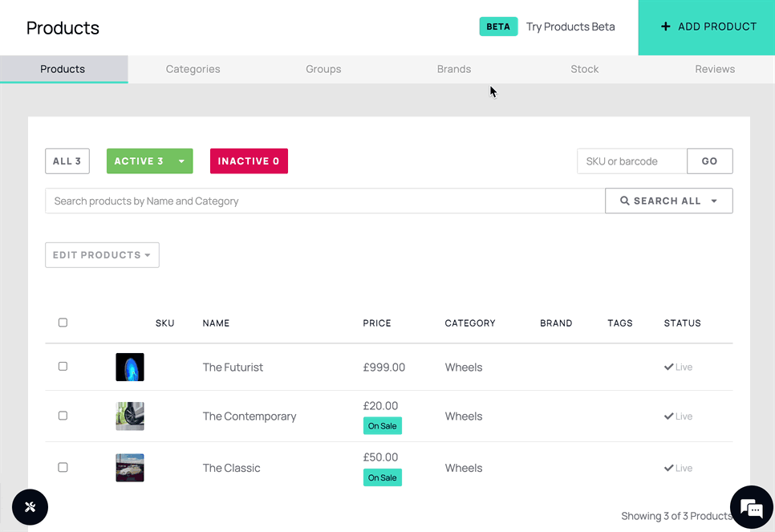
Task: Click the On Sale badge for The Contemporary
Action: pos(383,425)
